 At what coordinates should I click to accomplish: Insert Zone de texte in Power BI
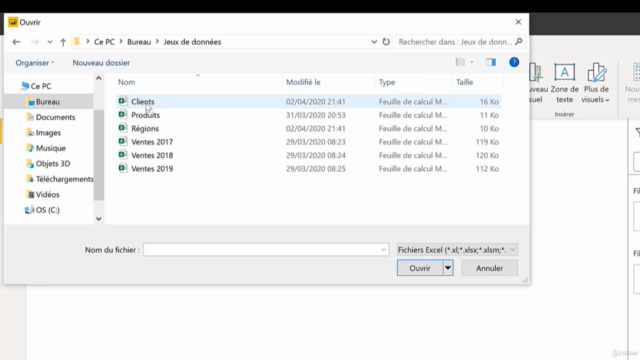coord(564,83)
